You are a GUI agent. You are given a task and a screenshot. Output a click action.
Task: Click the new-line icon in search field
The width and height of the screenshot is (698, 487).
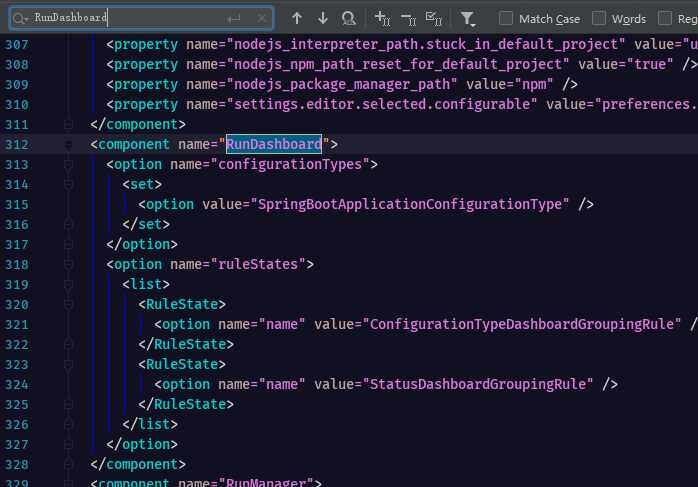[x=233, y=19]
